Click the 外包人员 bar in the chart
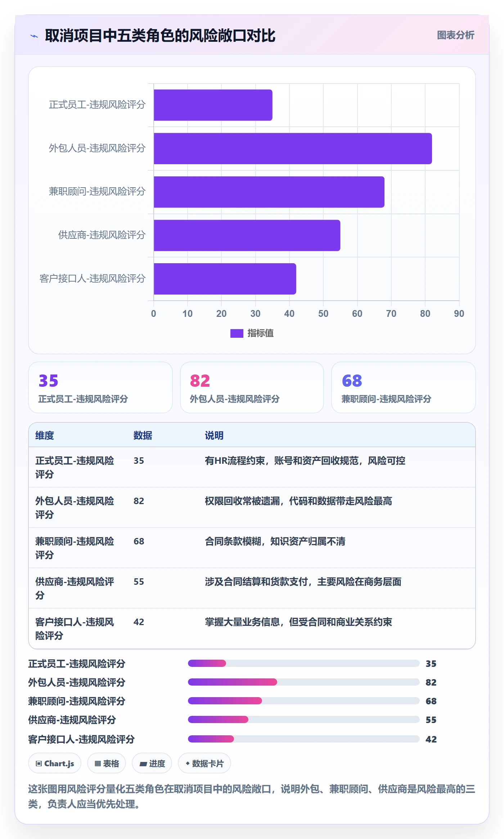Screen dimensions: 504x839 click(x=293, y=148)
